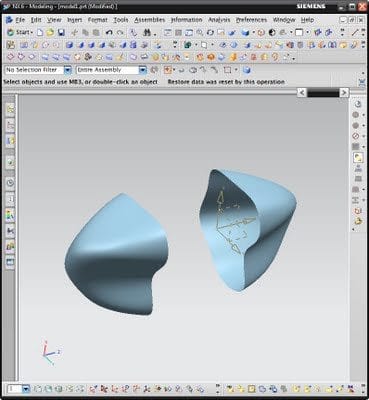Click the orange box icon in right toolbar

(x=358, y=210)
